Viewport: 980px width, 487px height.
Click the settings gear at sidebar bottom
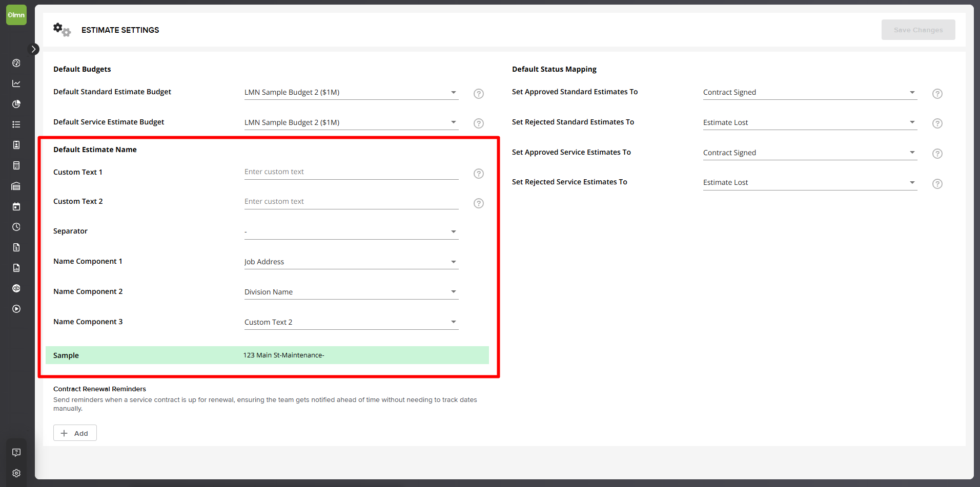click(16, 473)
